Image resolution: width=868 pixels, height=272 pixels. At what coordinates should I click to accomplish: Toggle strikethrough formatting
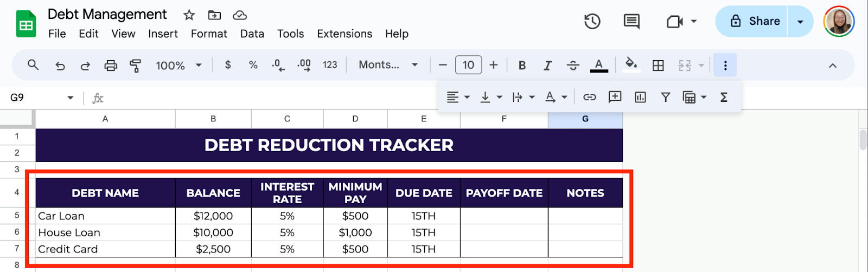573,66
